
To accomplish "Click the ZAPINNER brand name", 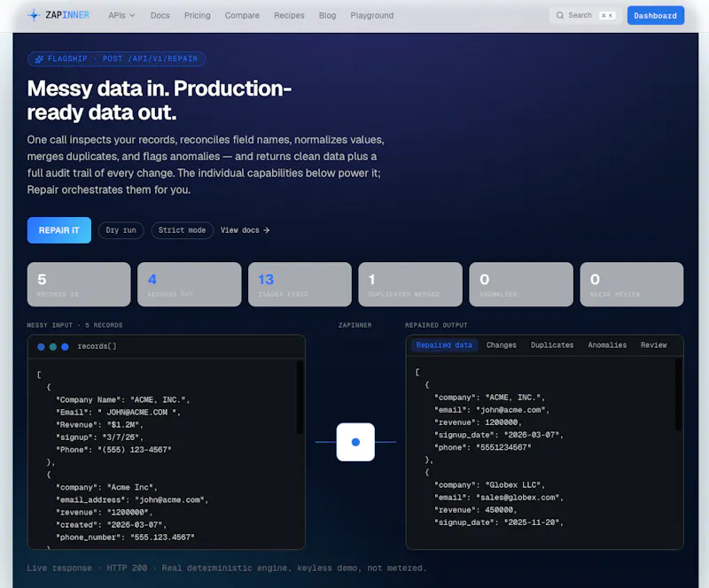I will [x=67, y=15].
